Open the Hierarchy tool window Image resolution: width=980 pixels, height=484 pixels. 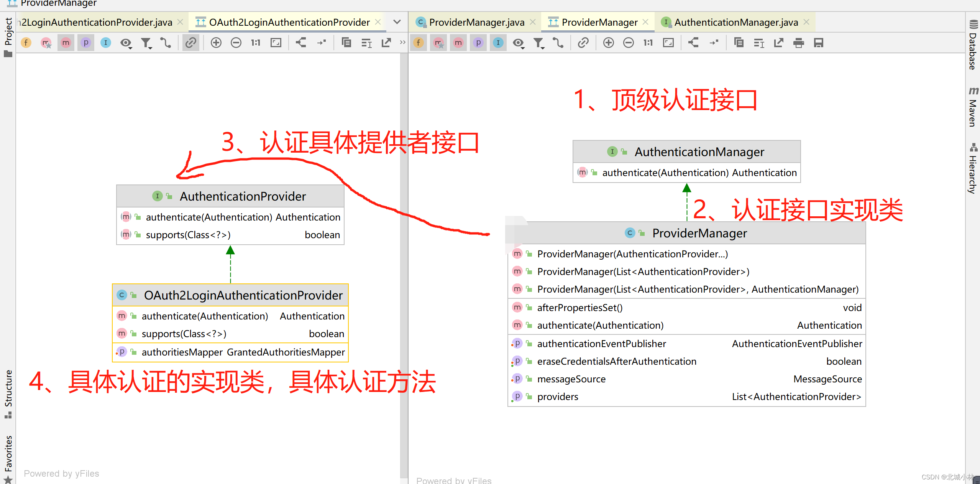pos(973,168)
